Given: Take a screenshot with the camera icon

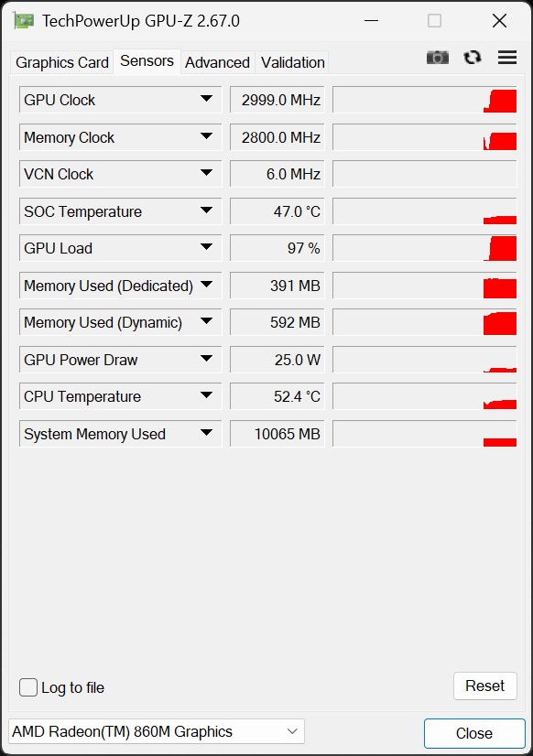Looking at the screenshot, I should (438, 58).
